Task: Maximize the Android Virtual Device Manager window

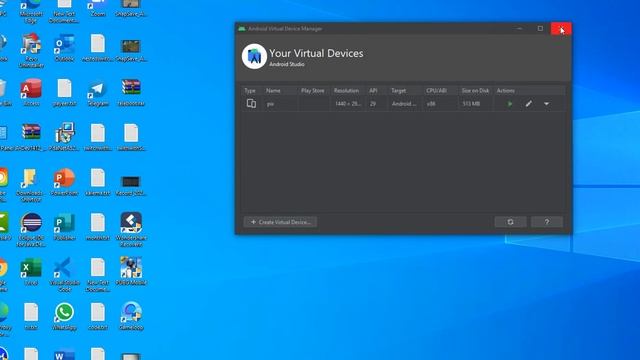Action: click(x=540, y=29)
